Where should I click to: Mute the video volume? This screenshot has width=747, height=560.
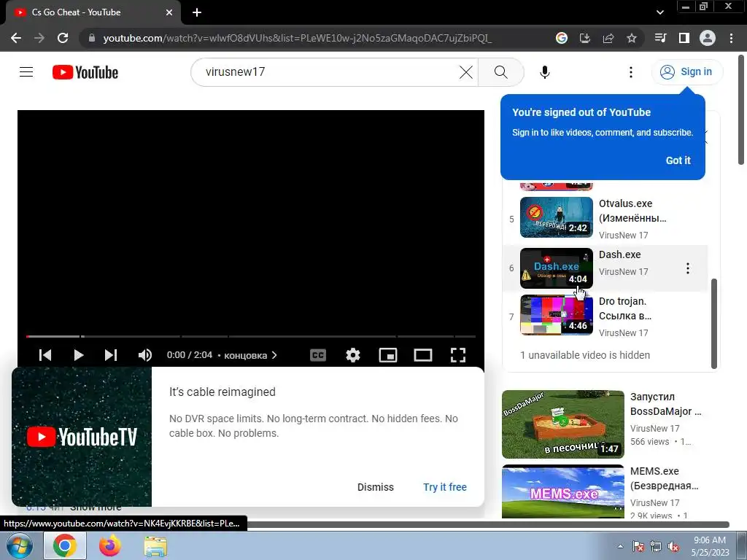pyautogui.click(x=145, y=355)
